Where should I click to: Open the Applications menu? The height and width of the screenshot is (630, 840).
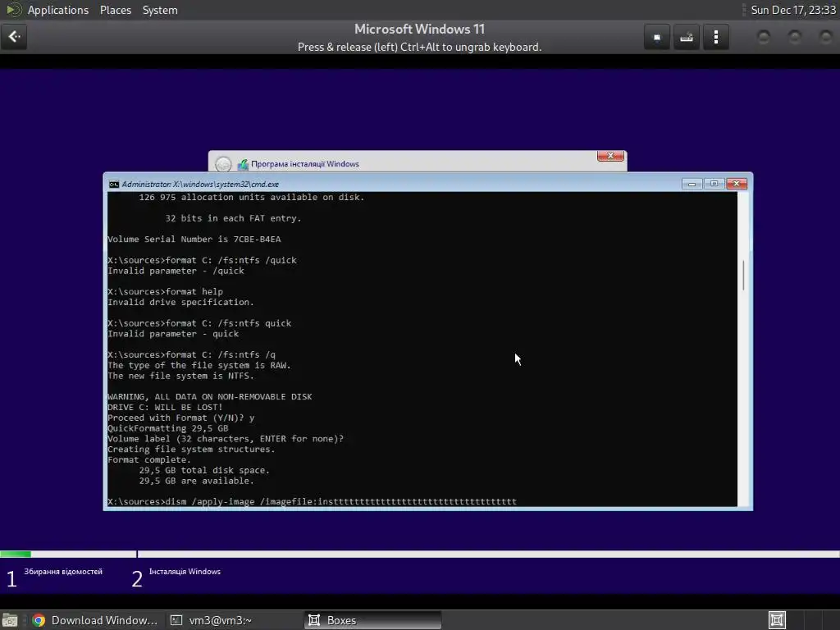click(x=58, y=10)
